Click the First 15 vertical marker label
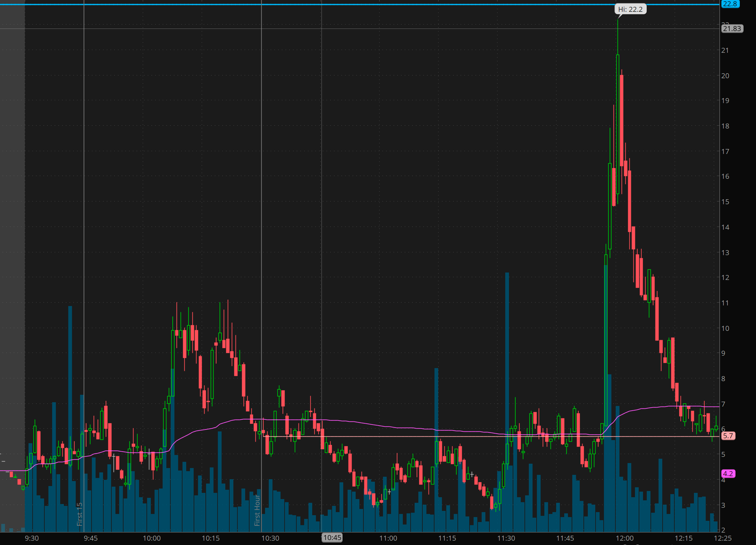 click(x=79, y=514)
